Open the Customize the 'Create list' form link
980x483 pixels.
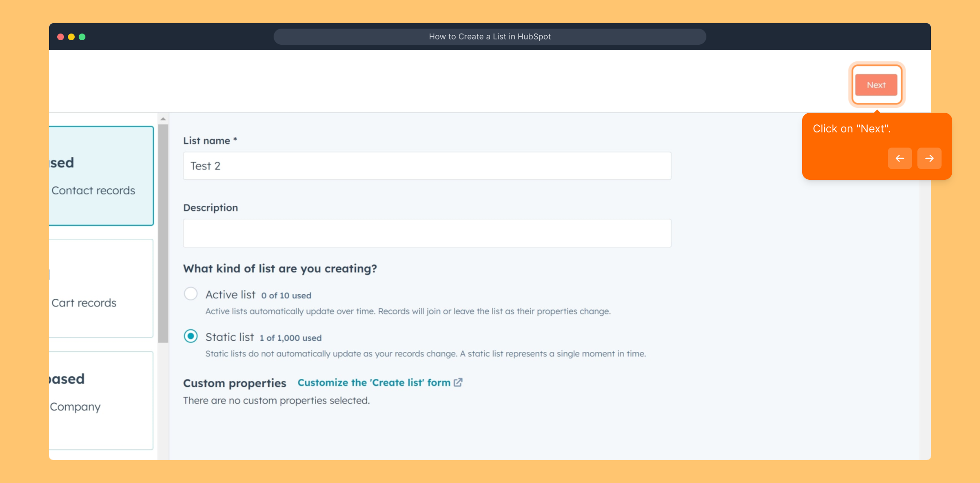point(374,383)
